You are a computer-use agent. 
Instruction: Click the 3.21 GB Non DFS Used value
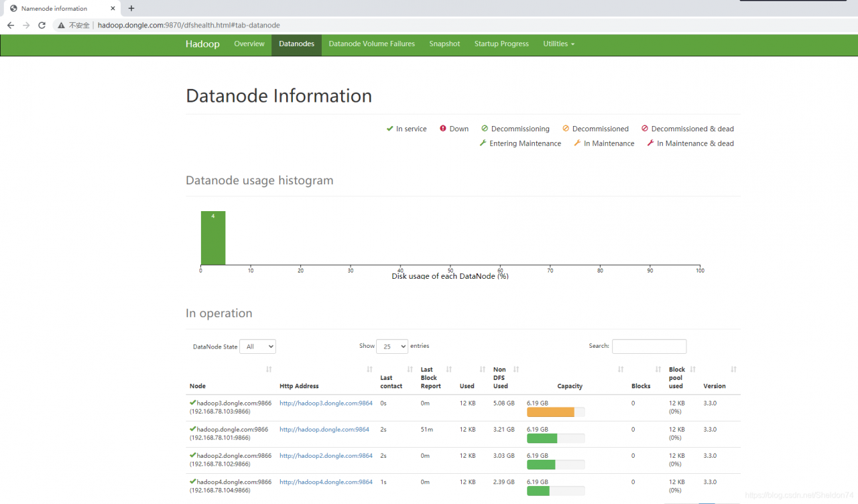click(504, 430)
